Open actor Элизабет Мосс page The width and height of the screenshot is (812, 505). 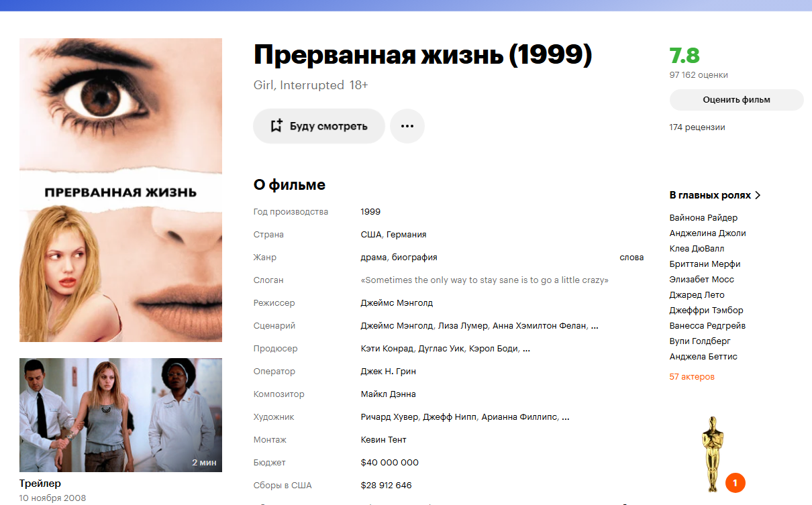702,280
